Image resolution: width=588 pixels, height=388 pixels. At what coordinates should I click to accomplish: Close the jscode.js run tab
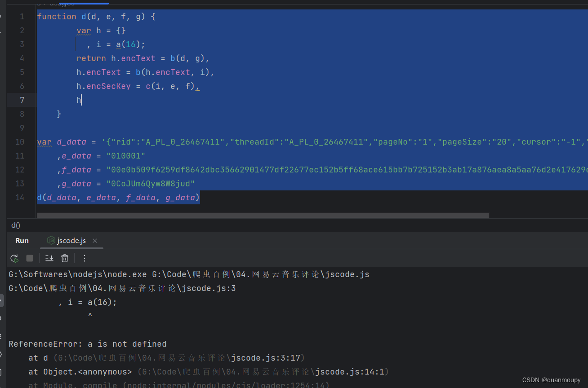pos(95,241)
